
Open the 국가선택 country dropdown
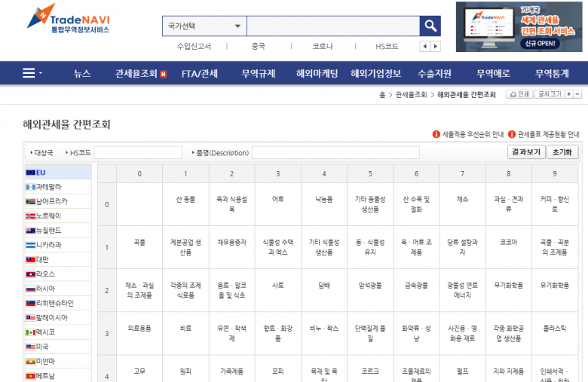pyautogui.click(x=204, y=26)
